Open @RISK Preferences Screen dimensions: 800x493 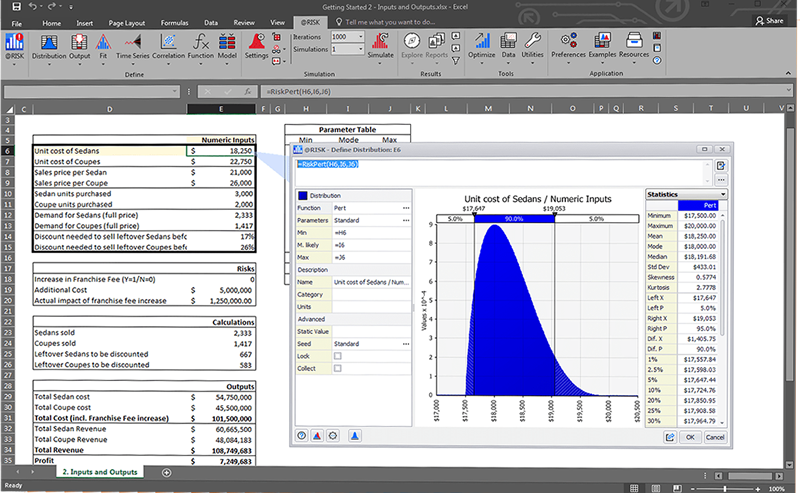coord(568,46)
